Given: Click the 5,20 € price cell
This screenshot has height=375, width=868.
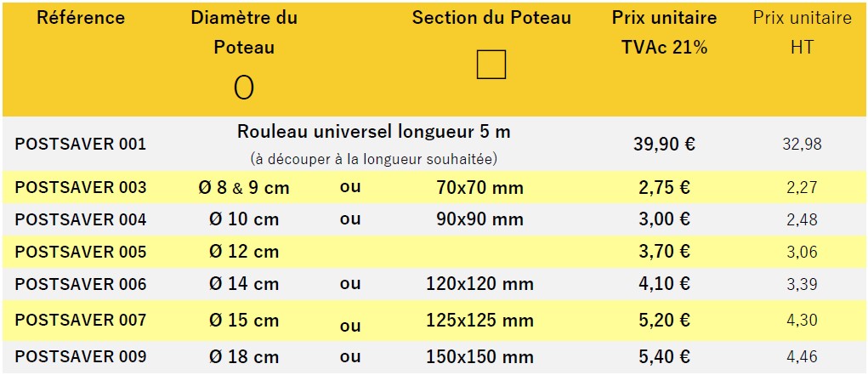Looking at the screenshot, I should 664,320.
